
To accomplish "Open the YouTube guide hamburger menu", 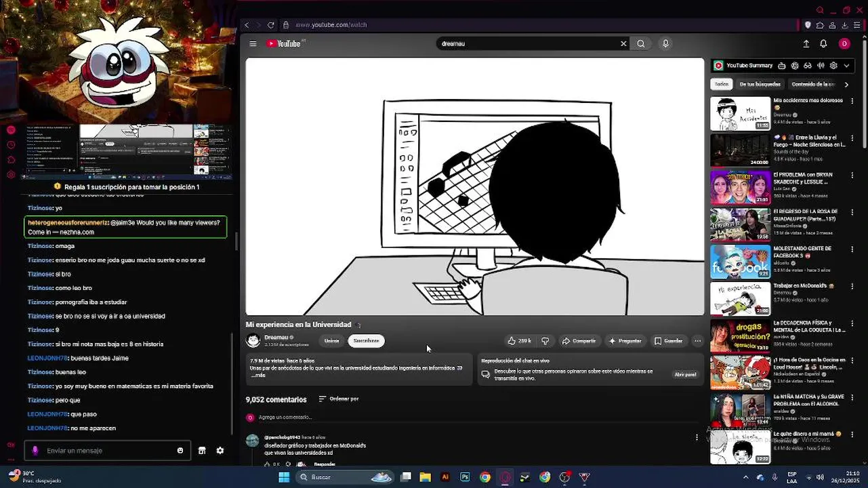I will point(253,43).
